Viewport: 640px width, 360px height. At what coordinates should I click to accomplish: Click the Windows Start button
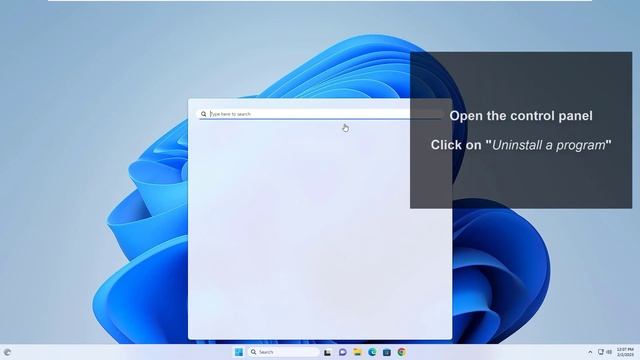pos(239,352)
